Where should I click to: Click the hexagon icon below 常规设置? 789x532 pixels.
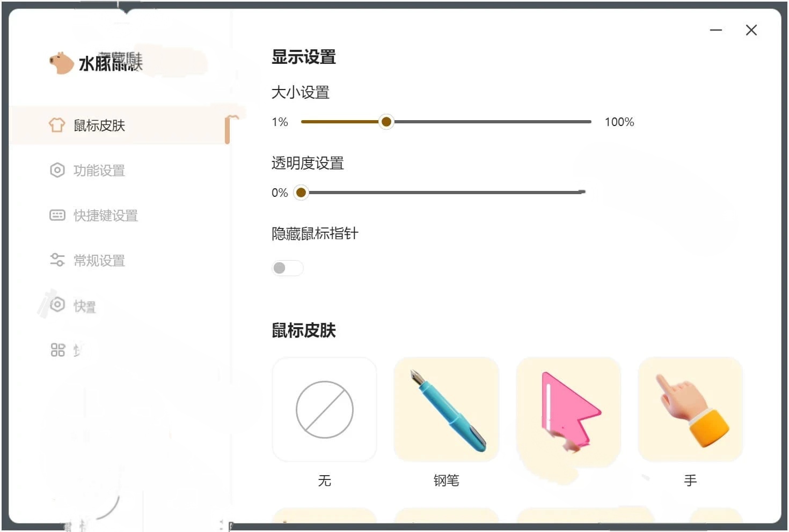coord(57,305)
